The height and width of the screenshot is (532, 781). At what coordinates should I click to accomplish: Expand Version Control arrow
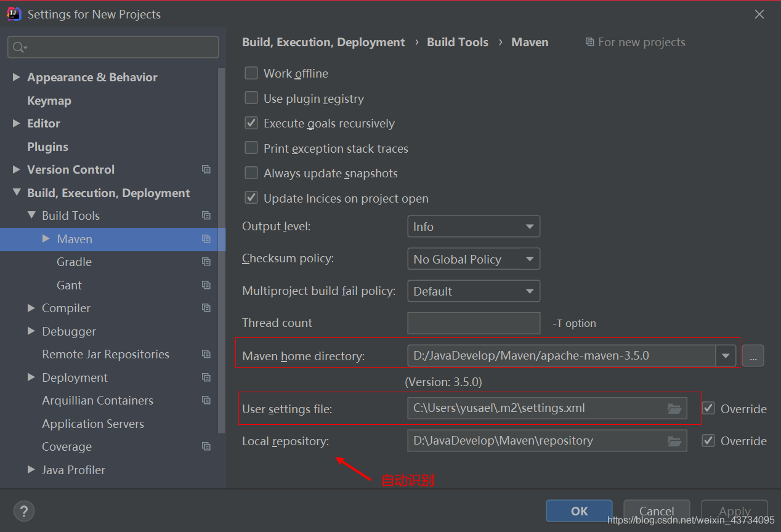pyautogui.click(x=17, y=169)
